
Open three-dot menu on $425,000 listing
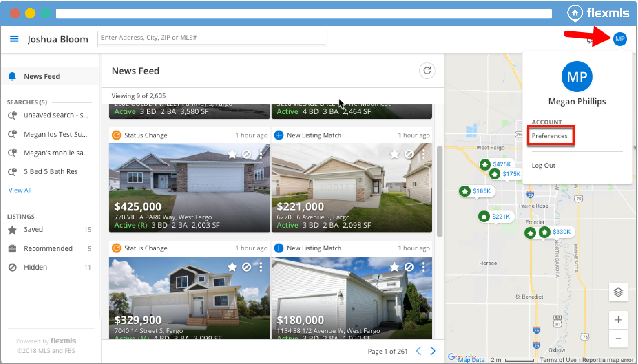[261, 154]
